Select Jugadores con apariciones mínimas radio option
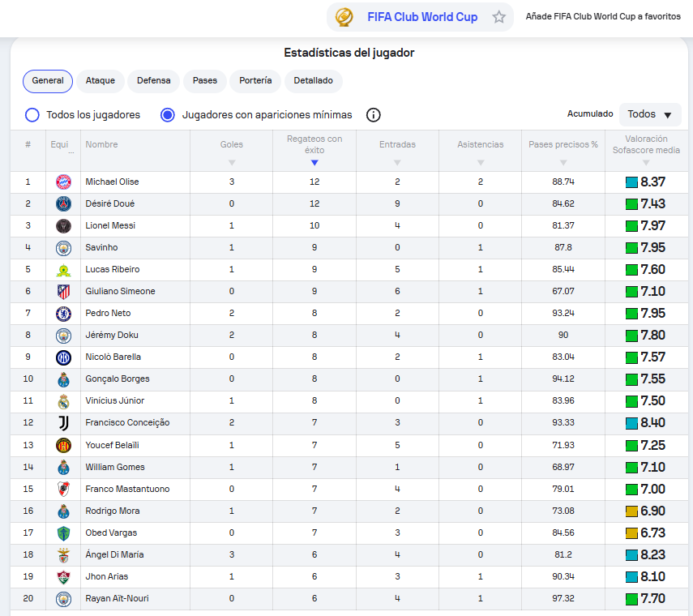 (168, 115)
